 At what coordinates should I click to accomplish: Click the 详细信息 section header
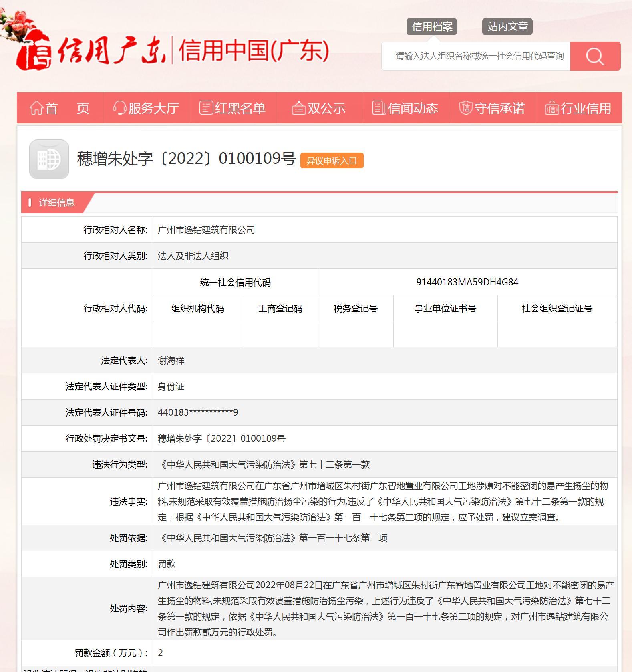[x=56, y=203]
